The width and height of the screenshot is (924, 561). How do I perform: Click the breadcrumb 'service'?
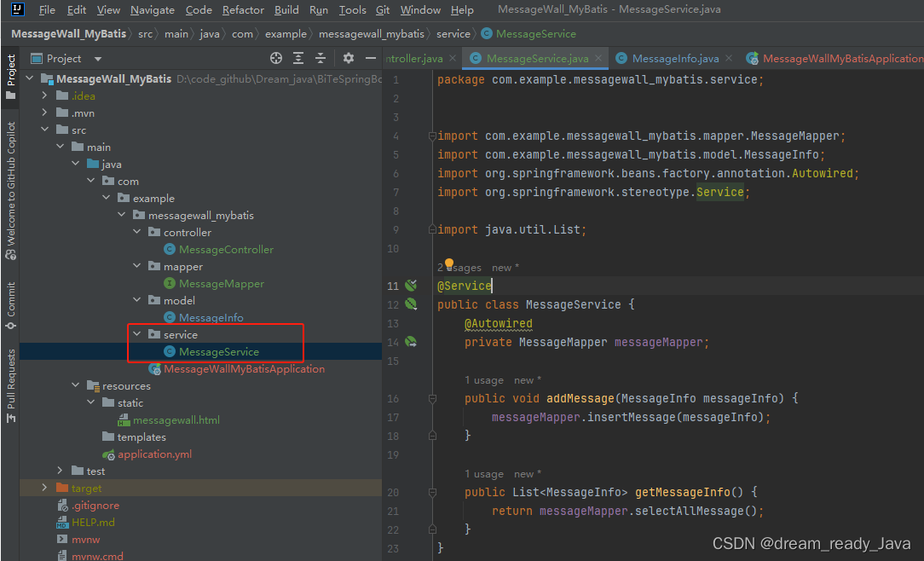453,33
